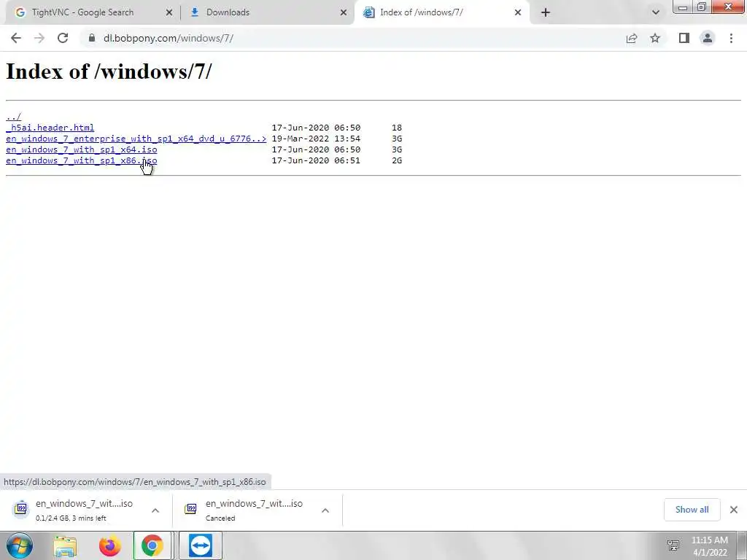The image size is (747, 560).
Task: Select the Chrome taskbar button
Action: click(x=152, y=545)
